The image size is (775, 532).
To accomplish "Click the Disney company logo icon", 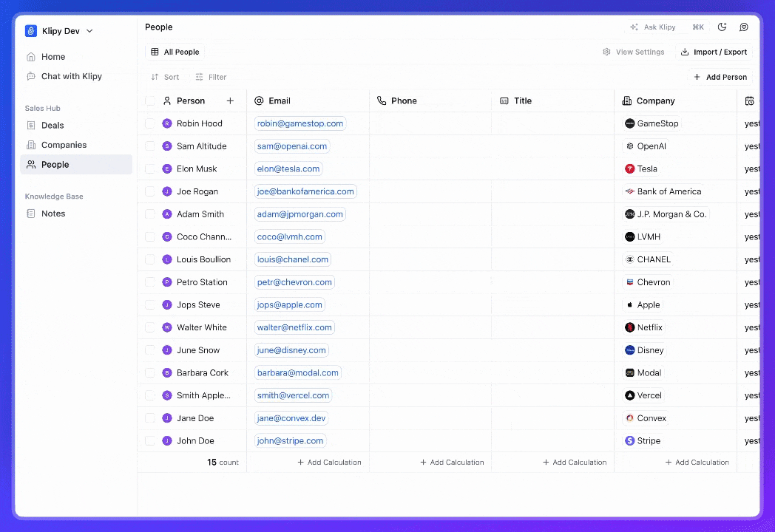I will click(x=630, y=350).
